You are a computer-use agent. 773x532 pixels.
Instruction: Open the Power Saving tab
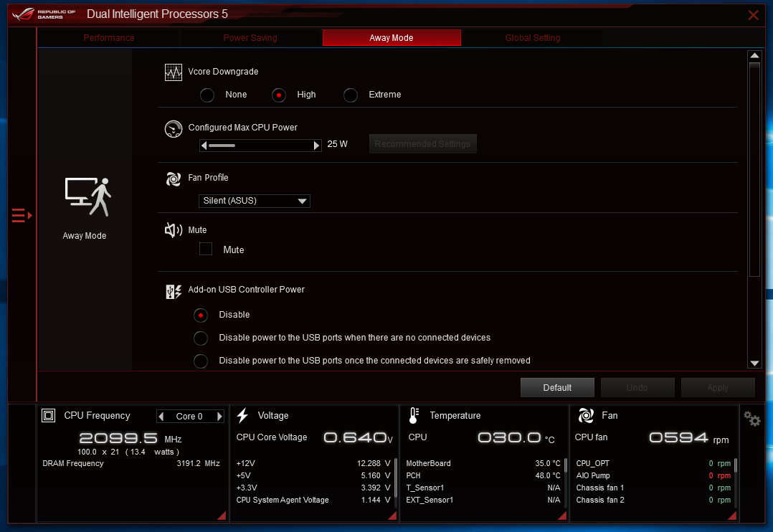coord(250,38)
